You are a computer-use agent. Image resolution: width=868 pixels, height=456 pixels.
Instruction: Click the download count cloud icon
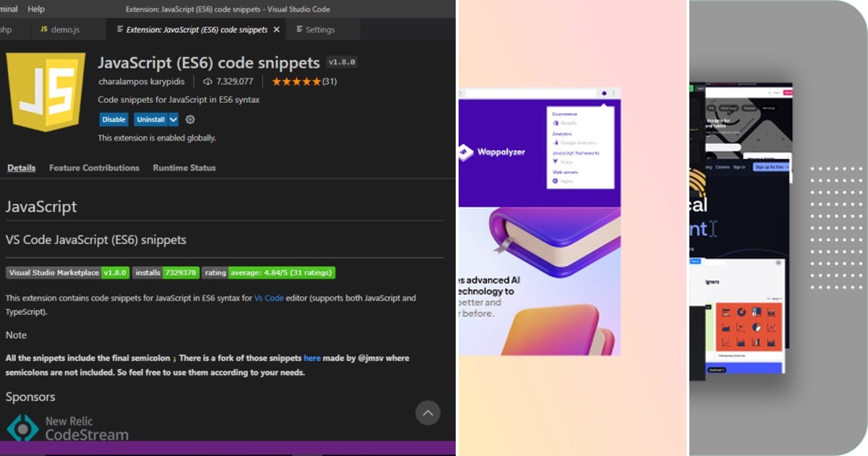[x=208, y=82]
